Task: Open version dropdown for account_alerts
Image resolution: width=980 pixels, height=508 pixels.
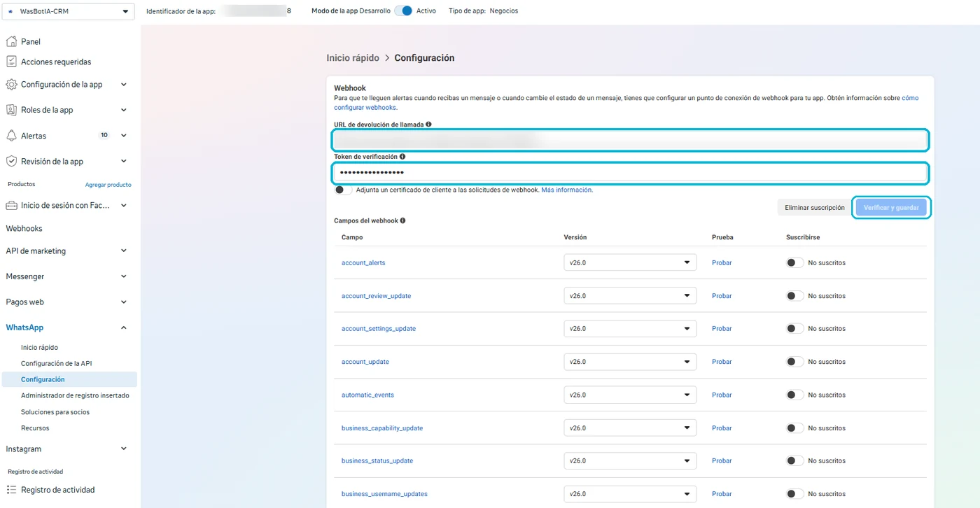Action: click(630, 262)
